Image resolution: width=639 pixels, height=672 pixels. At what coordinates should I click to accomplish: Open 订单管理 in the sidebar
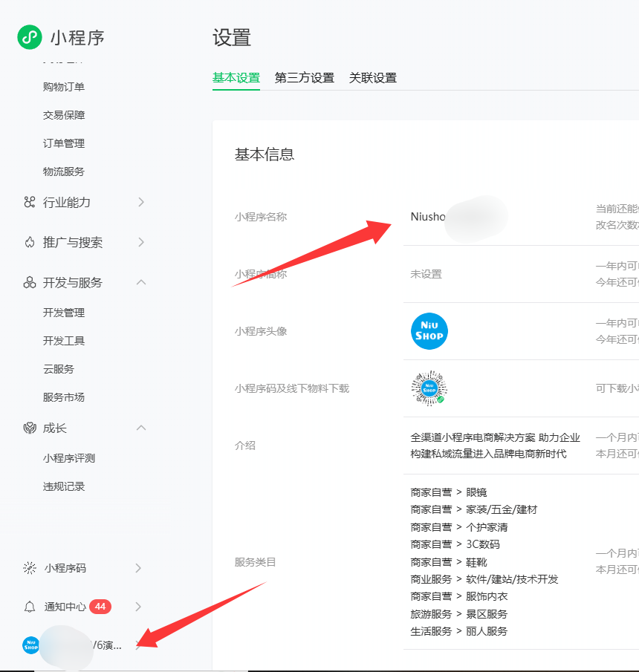tap(64, 143)
